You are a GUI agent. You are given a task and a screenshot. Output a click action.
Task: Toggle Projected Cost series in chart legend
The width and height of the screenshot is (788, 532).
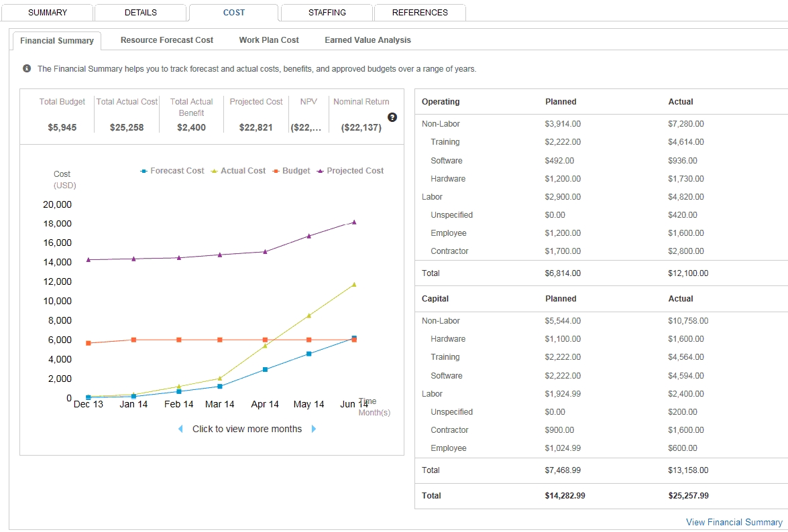350,171
